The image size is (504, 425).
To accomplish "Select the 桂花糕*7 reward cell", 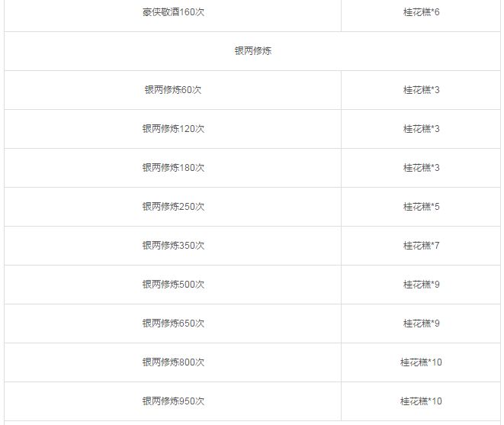I will (x=421, y=246).
